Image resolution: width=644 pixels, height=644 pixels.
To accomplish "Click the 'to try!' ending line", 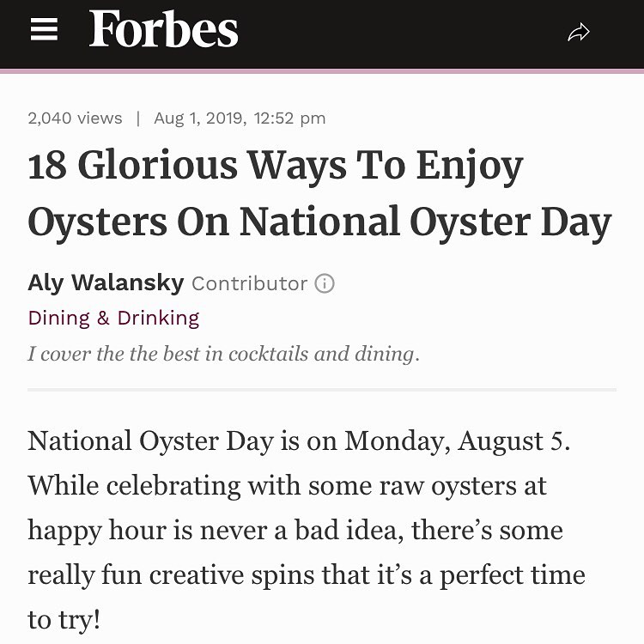I will [64, 619].
